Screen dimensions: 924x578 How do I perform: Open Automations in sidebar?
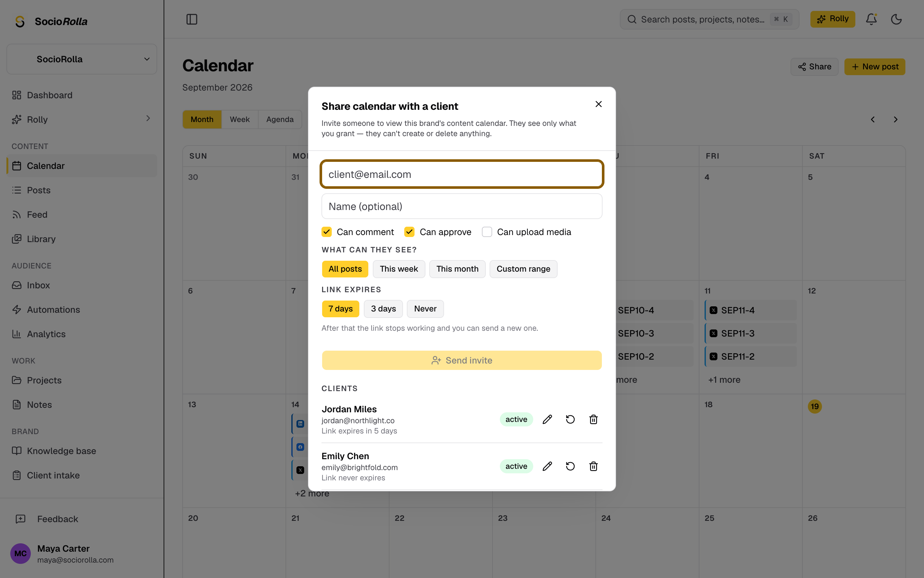click(82, 310)
